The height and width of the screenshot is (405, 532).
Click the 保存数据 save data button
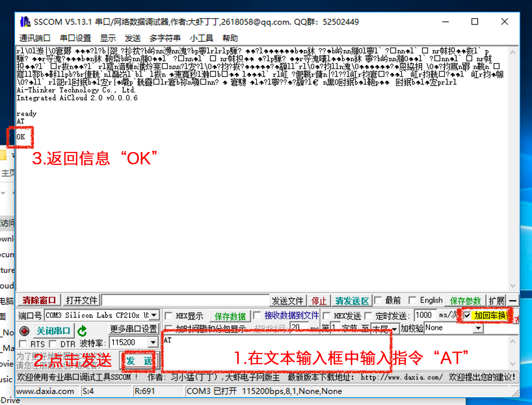230,316
